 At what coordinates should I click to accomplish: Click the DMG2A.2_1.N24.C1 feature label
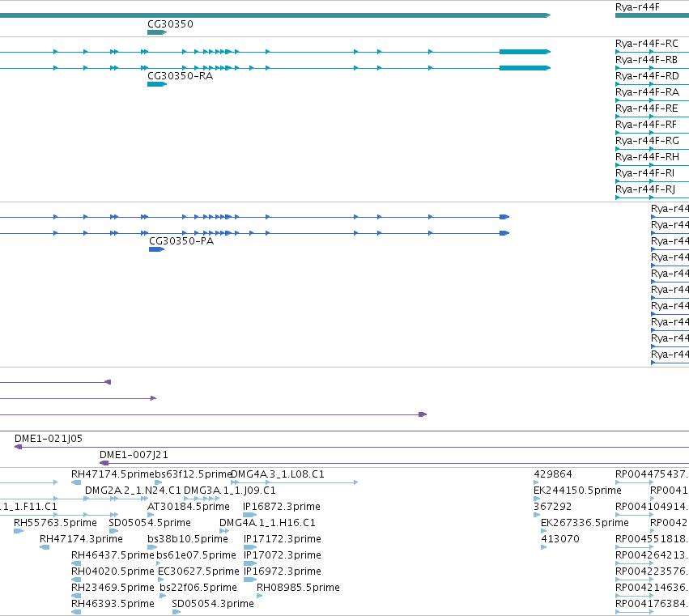point(133,491)
